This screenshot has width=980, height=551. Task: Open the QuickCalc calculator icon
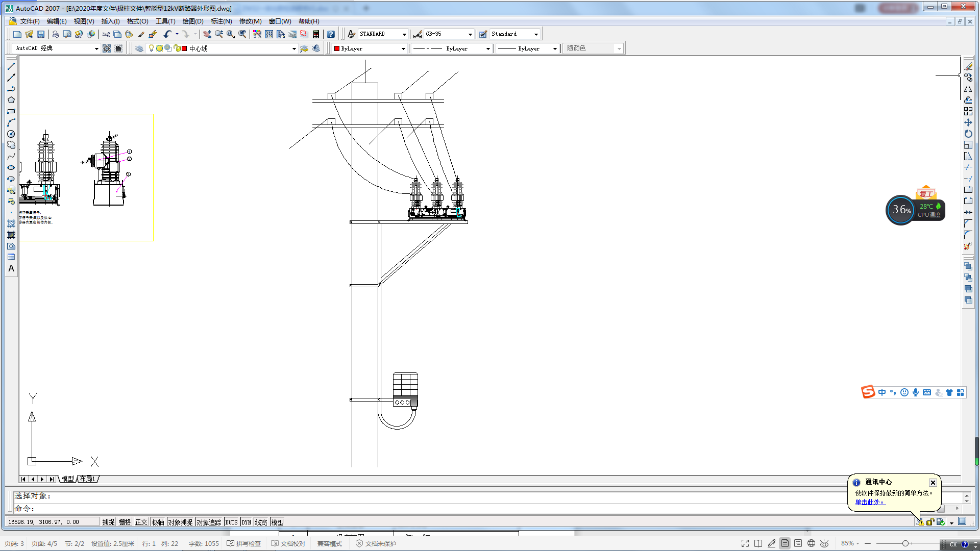tap(316, 34)
